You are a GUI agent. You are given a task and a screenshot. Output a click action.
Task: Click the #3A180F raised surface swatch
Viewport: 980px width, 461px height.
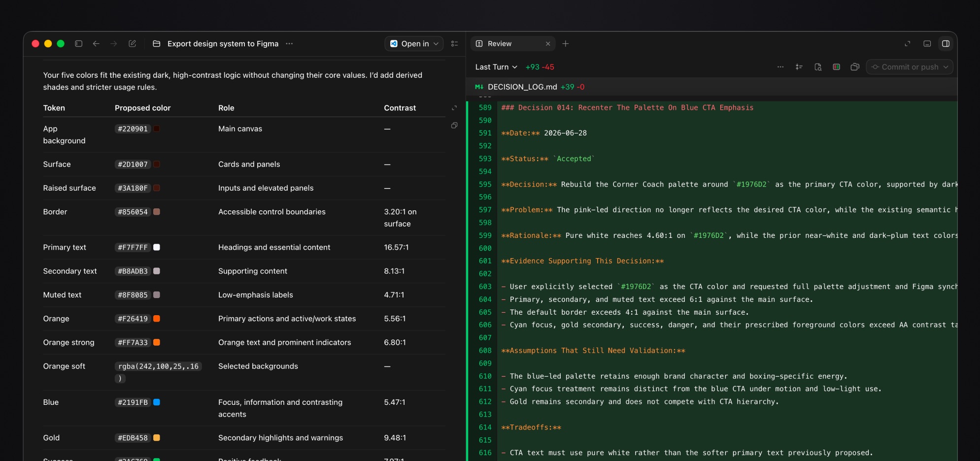pyautogui.click(x=156, y=188)
